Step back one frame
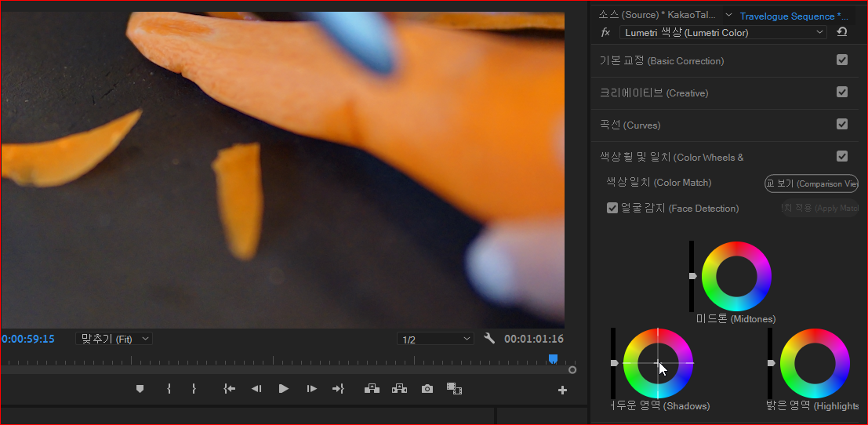 click(256, 389)
